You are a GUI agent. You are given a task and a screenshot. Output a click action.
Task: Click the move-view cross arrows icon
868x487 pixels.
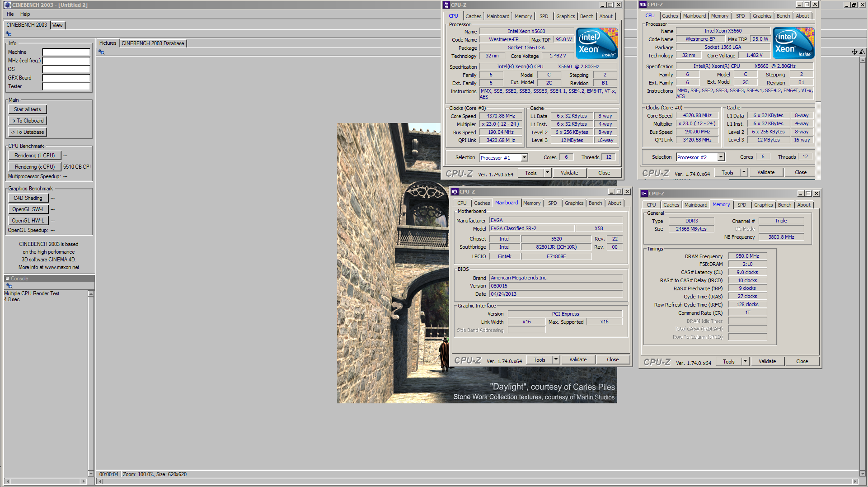pos(854,52)
